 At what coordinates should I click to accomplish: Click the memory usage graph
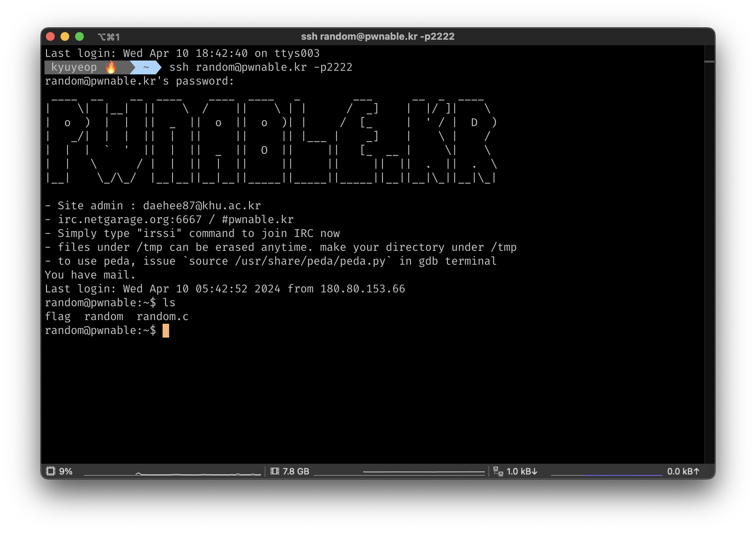[x=399, y=472]
